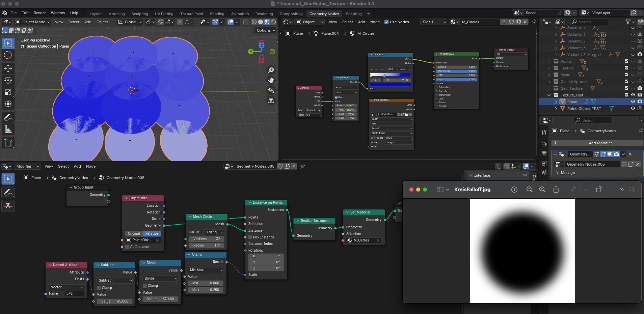
Task: Toggle Clamp checkbox in Divide node
Action: point(145,286)
